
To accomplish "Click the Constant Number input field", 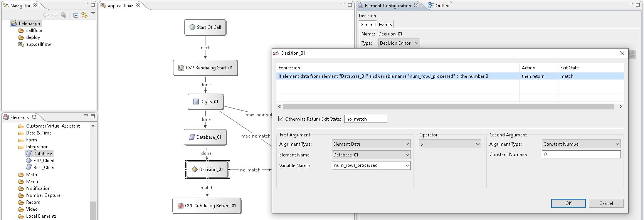I will coord(581,155).
